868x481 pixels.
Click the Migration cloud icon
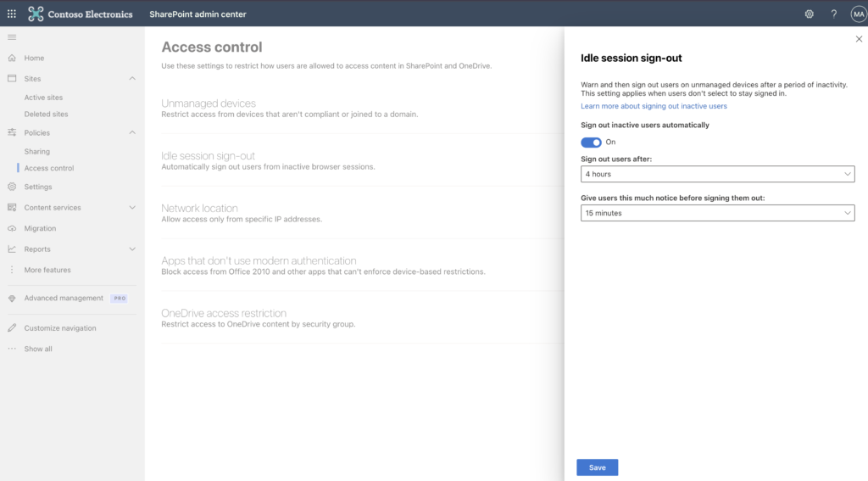point(12,228)
